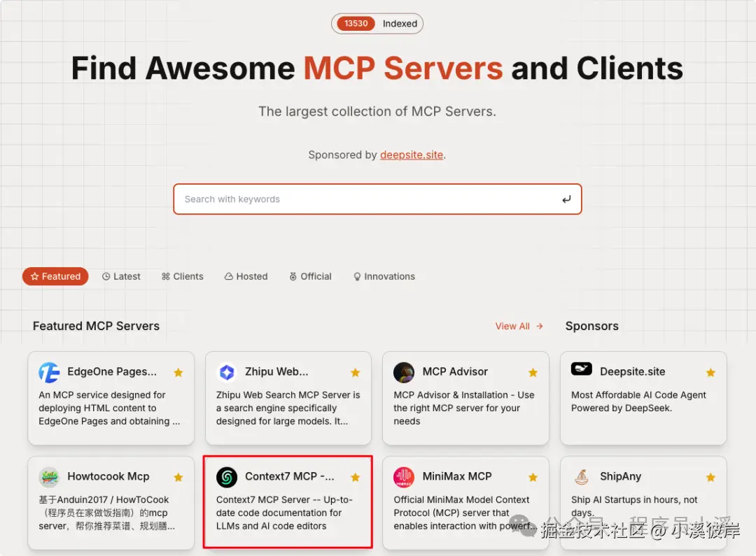Image resolution: width=756 pixels, height=556 pixels.
Task: Open the Clients tab
Action: pyautogui.click(x=182, y=276)
